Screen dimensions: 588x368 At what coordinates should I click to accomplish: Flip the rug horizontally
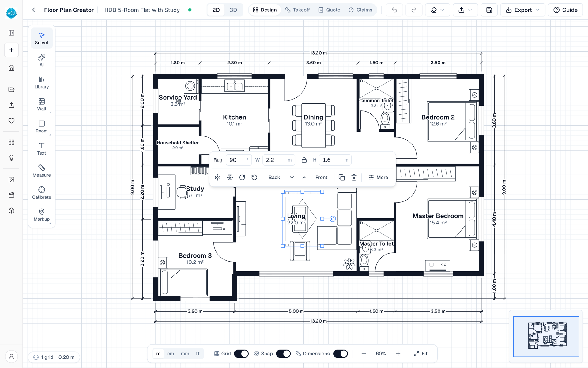218,178
